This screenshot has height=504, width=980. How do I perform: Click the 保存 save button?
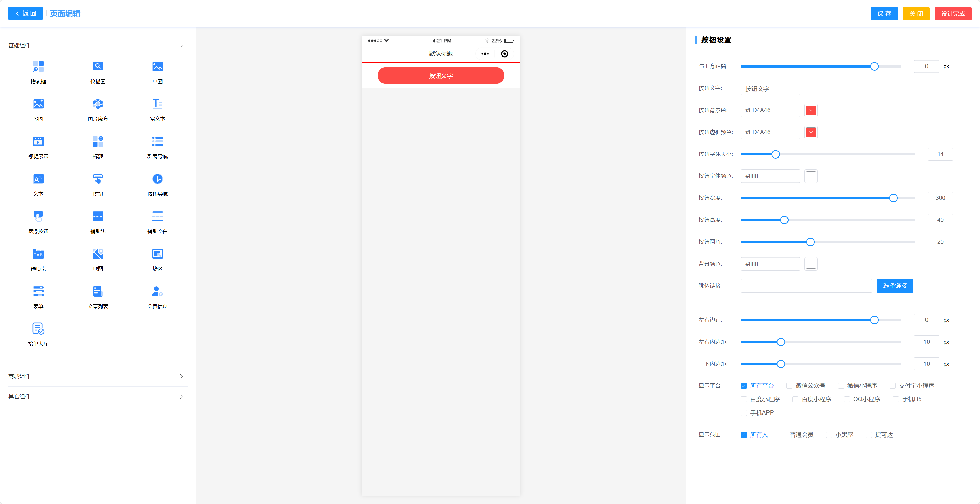(884, 14)
